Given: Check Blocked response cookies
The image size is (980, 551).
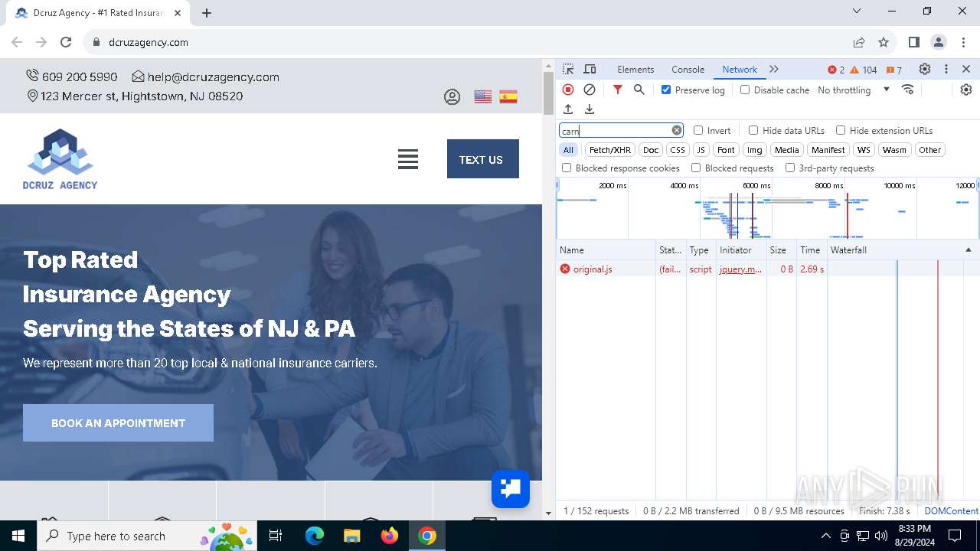Looking at the screenshot, I should (567, 168).
